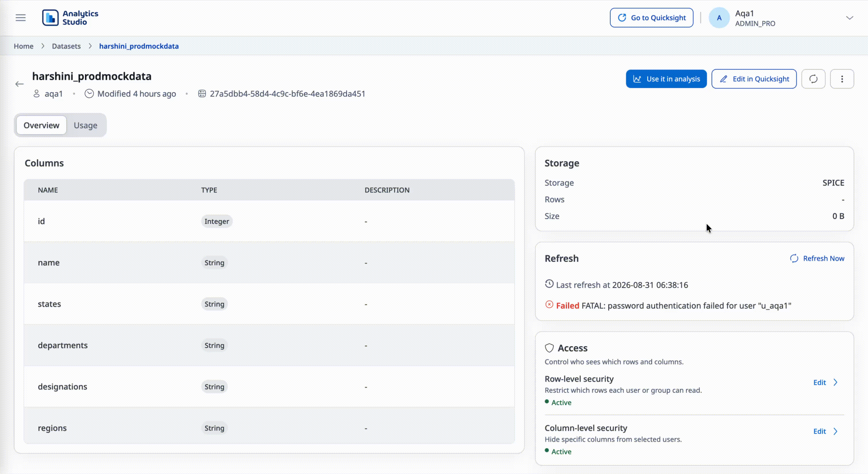Select the departments column row
Image resolution: width=868 pixels, height=474 pixels.
coord(269,345)
